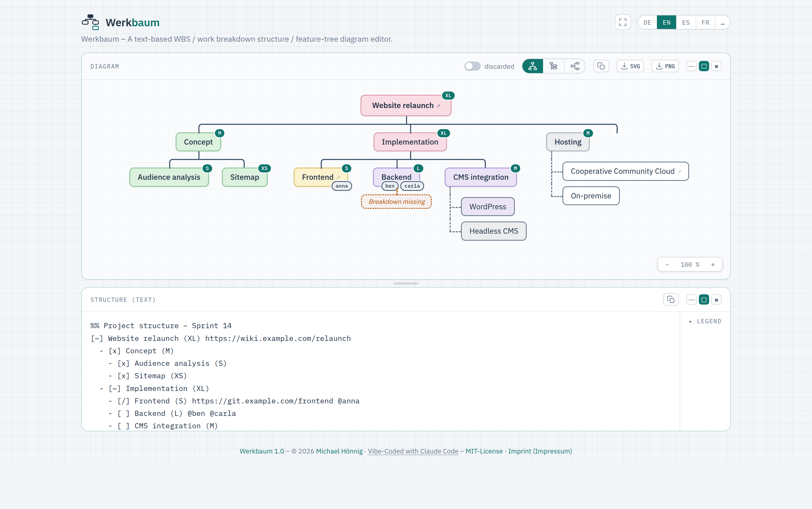The width and height of the screenshot is (812, 509).
Task: Toggle fullscreen mode icon
Action: coord(623,22)
